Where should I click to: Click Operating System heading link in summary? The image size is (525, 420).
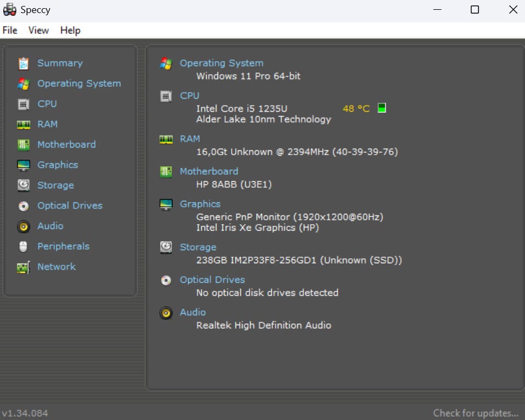221,63
